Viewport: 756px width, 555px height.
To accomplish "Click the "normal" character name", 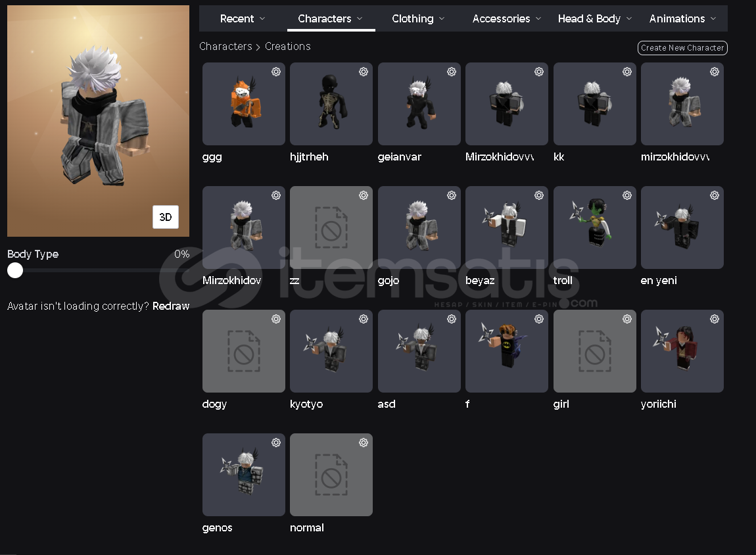I will 306,527.
